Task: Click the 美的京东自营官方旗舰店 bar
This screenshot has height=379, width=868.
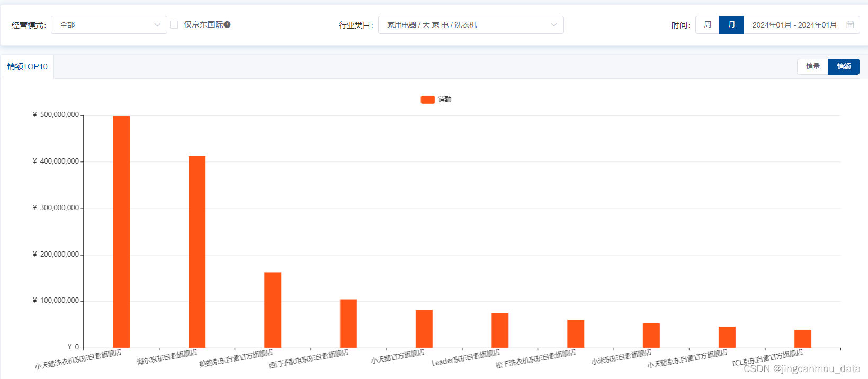Action: click(273, 310)
